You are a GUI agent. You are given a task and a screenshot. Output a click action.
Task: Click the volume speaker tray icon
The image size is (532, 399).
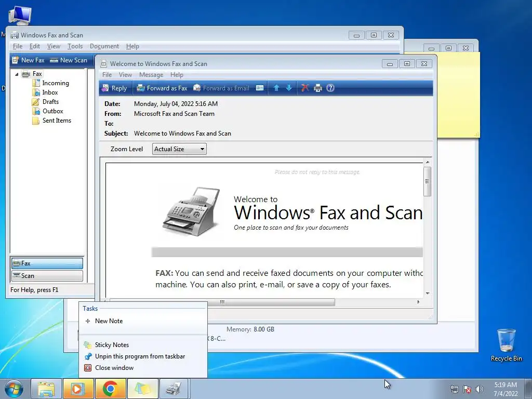point(479,389)
